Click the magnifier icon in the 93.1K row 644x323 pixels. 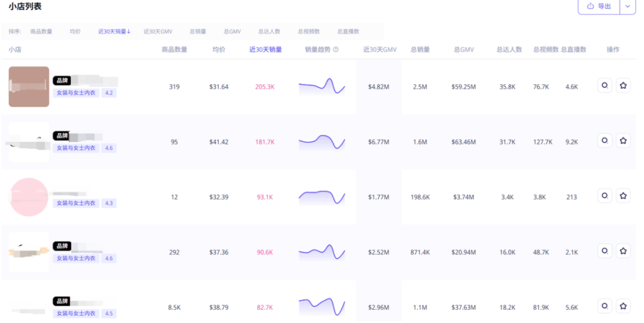[x=605, y=196]
